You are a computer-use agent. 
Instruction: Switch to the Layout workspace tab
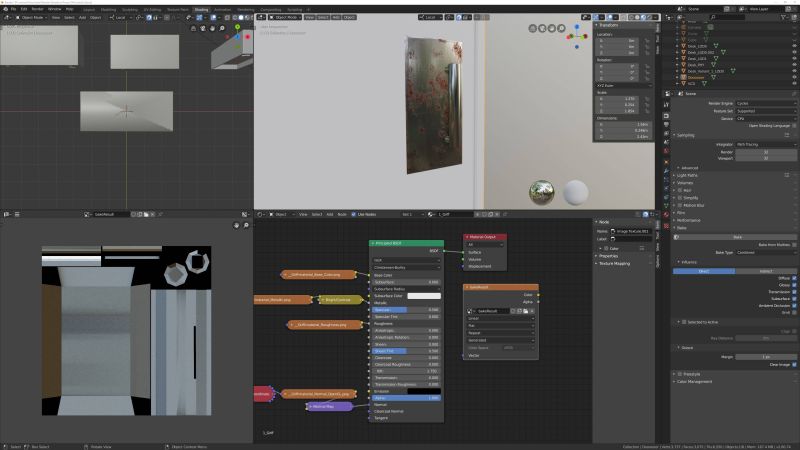coord(89,10)
